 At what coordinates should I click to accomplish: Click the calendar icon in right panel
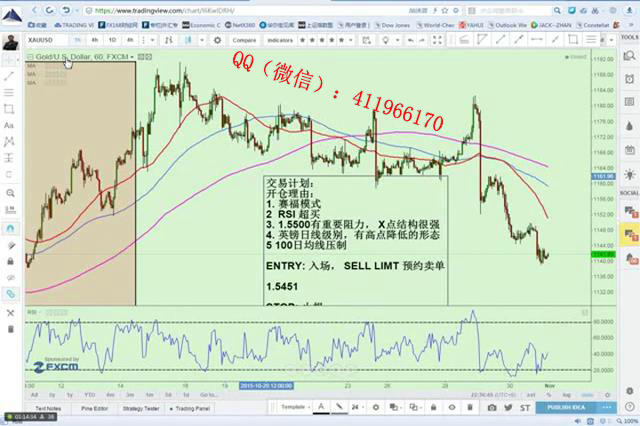coord(629,150)
